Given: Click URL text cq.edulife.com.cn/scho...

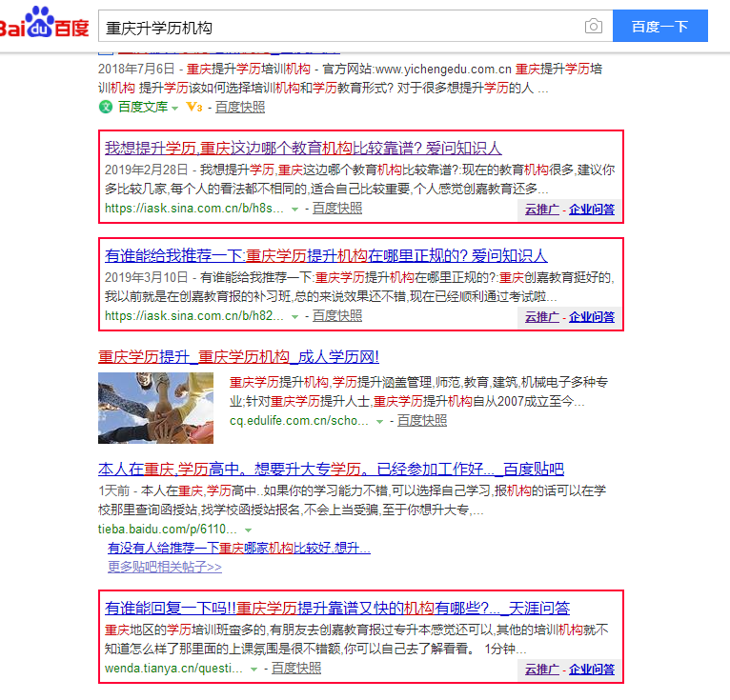Looking at the screenshot, I should coord(299,420).
